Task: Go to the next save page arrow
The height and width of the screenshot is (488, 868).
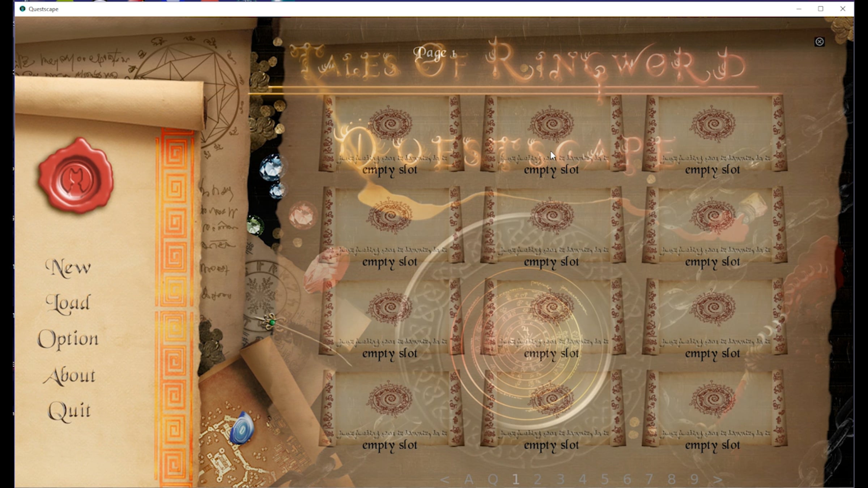Action: [718, 479]
